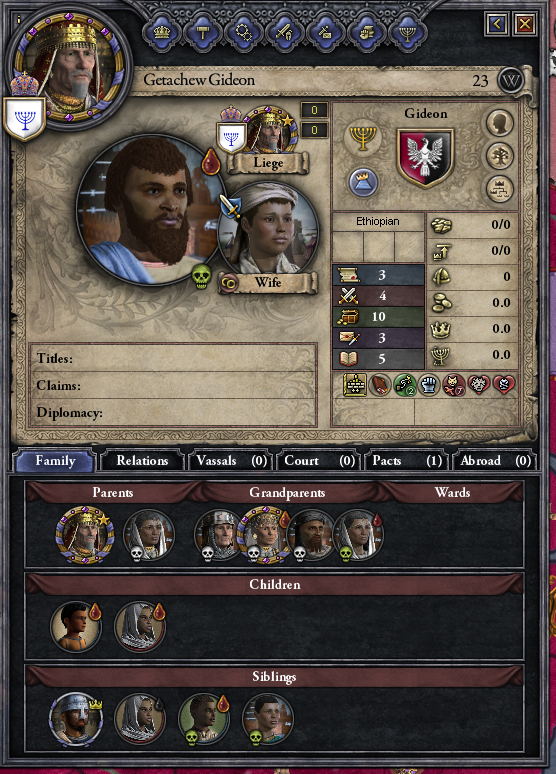
Task: Select the Pacts tab
Action: pos(406,461)
